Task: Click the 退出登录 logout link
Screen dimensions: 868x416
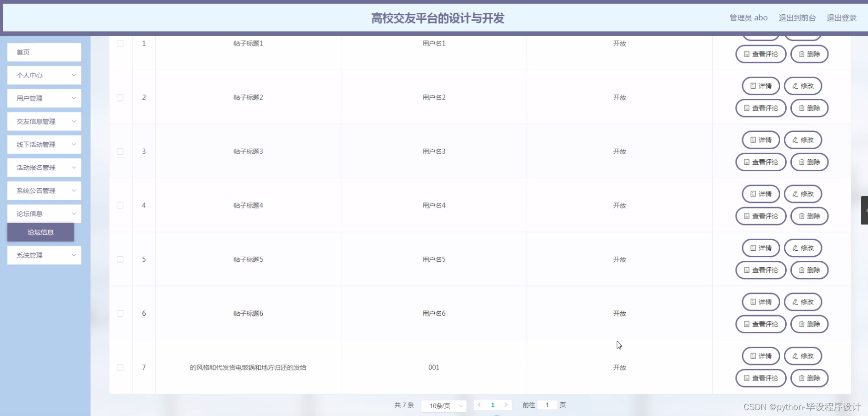Action: click(842, 17)
